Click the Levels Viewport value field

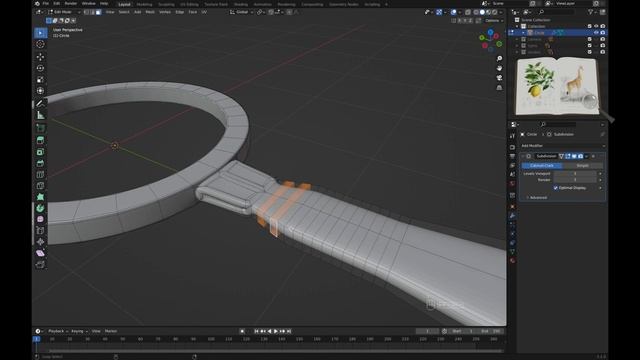coord(575,173)
